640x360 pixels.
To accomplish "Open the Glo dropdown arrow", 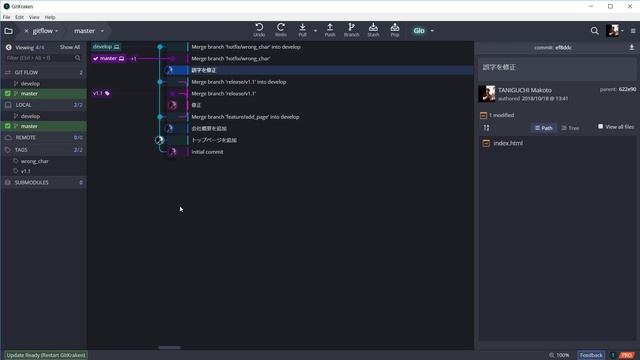I will click(x=432, y=31).
